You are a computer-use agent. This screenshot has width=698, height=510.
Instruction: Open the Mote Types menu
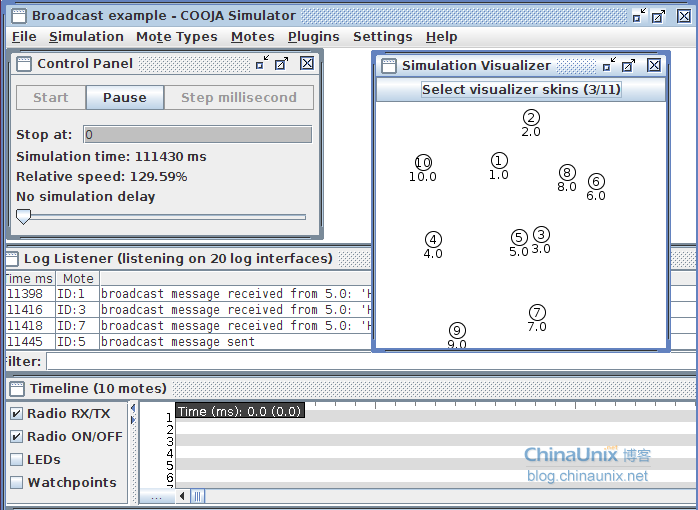177,37
